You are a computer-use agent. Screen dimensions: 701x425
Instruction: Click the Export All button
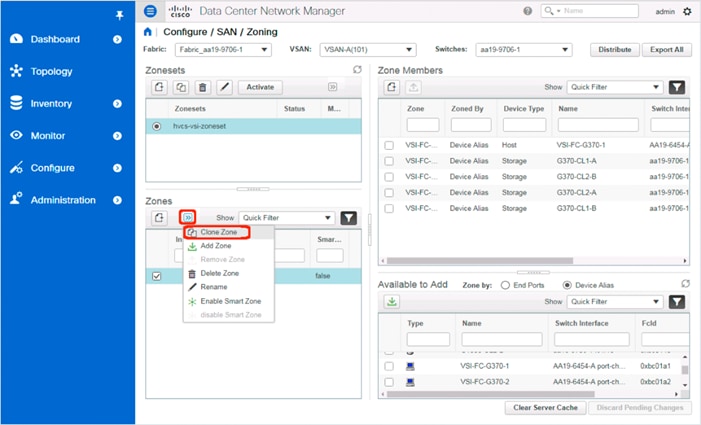667,50
